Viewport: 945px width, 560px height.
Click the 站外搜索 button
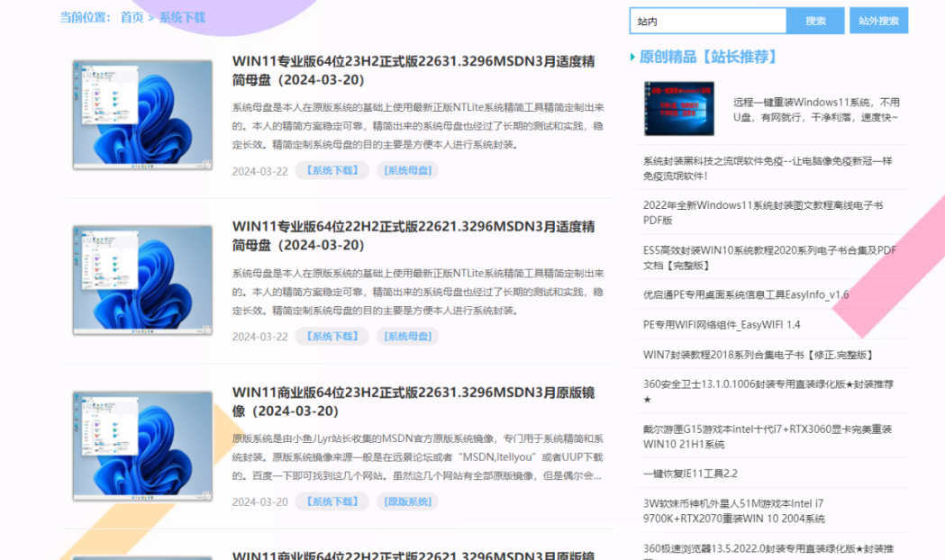[878, 21]
